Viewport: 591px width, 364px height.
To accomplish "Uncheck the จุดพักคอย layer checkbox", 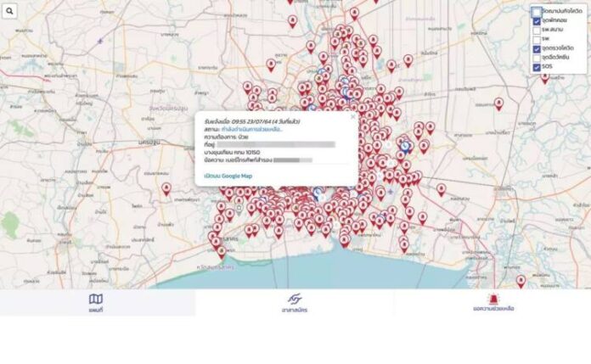I will click(537, 21).
